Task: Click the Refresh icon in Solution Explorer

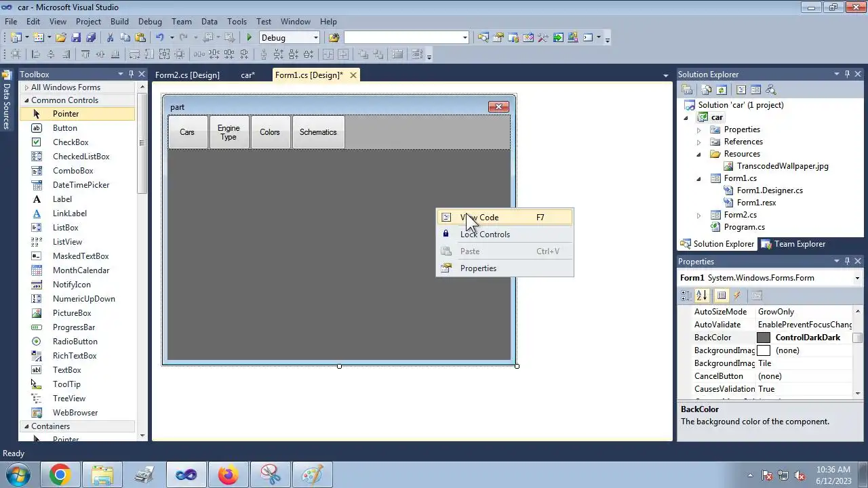Action: click(x=722, y=89)
